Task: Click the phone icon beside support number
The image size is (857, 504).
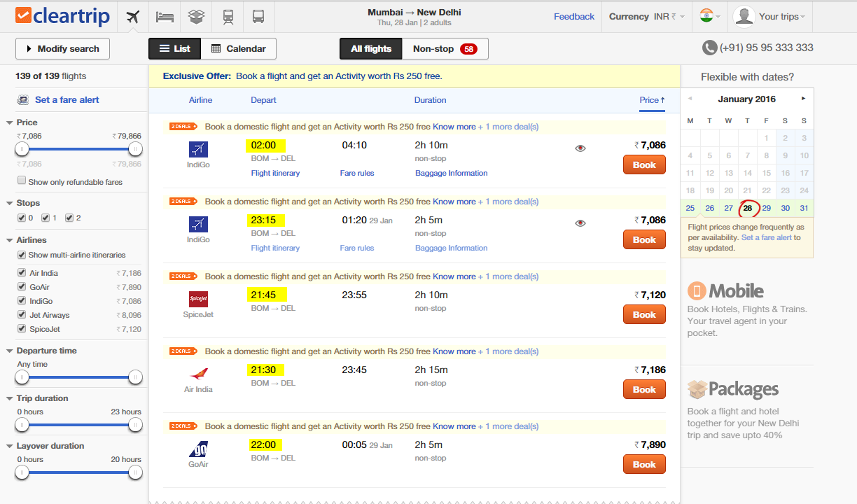Action: (710, 48)
